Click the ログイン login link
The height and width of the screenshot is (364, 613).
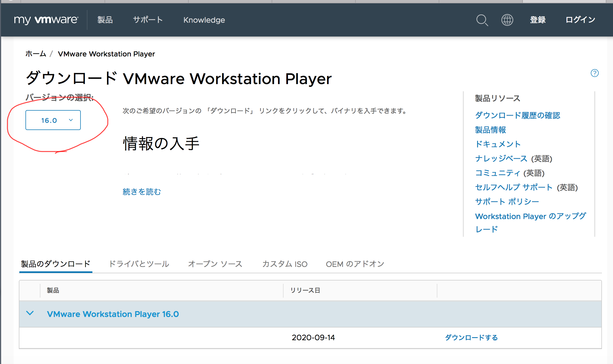click(x=580, y=20)
